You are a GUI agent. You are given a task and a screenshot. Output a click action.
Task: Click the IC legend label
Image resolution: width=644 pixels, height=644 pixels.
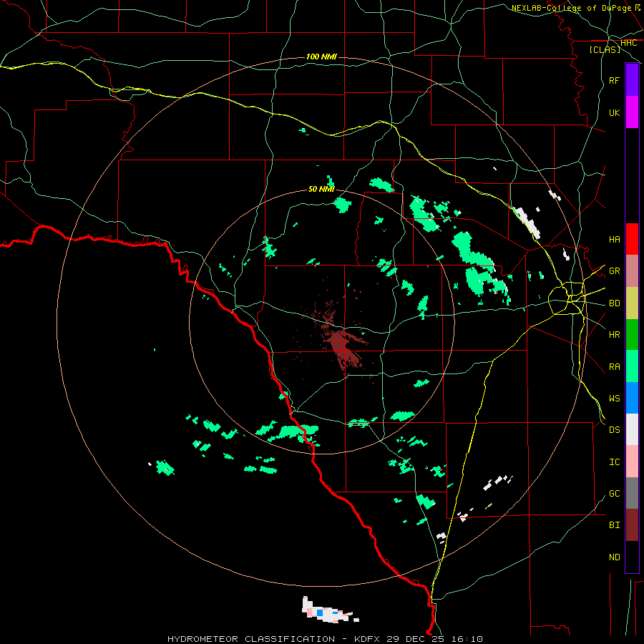click(x=614, y=462)
